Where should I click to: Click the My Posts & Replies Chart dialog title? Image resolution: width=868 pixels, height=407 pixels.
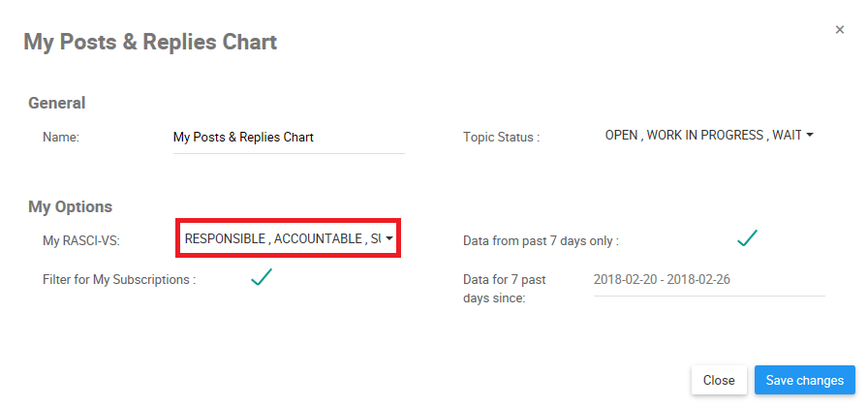point(150,42)
